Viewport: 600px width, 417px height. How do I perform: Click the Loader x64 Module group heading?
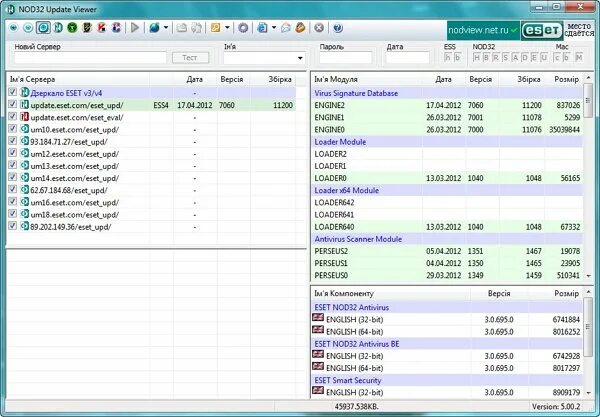click(447, 191)
